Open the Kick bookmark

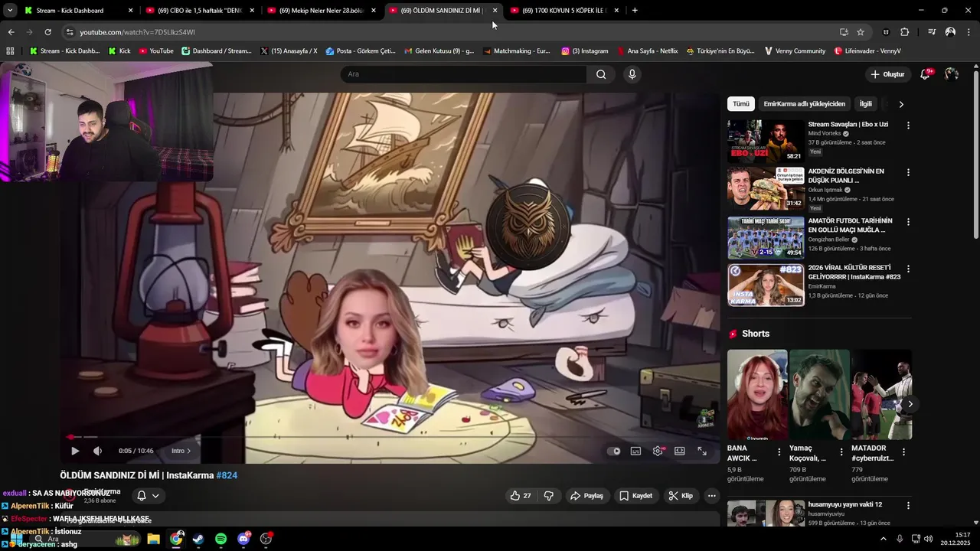pos(119,51)
